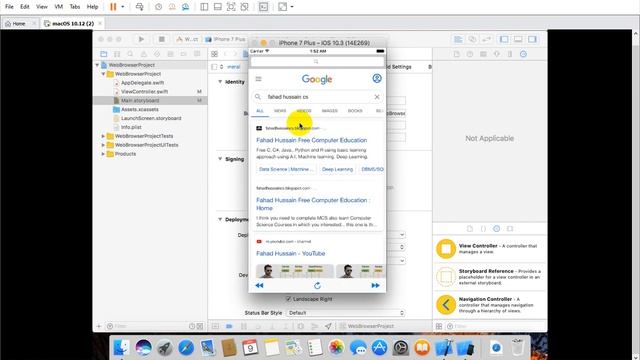The image size is (640, 360).
Task: Go back with the simulator rewind button
Action: pyautogui.click(x=259, y=285)
